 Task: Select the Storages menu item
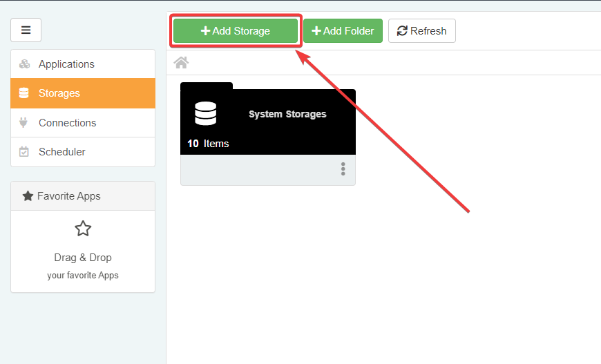click(x=59, y=93)
